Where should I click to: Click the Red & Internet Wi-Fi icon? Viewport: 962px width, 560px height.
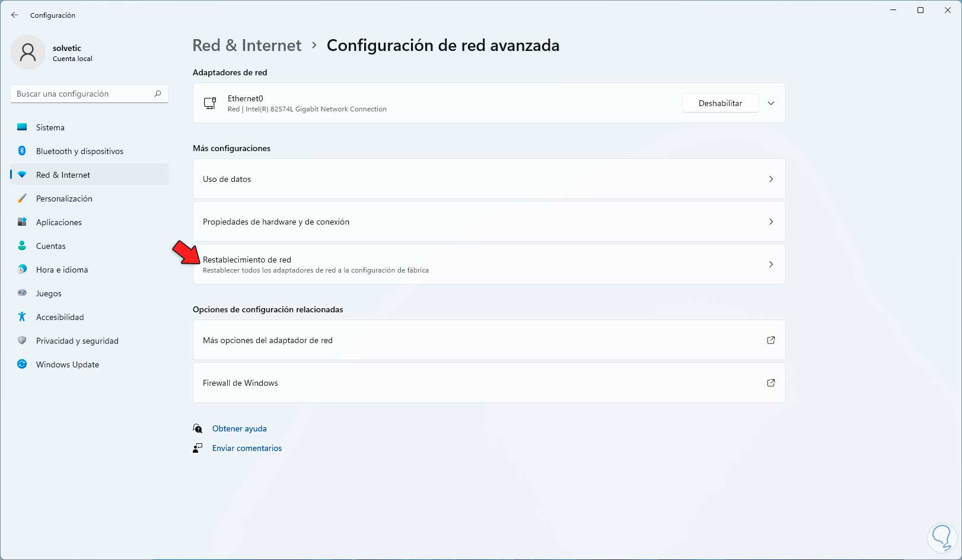click(22, 175)
